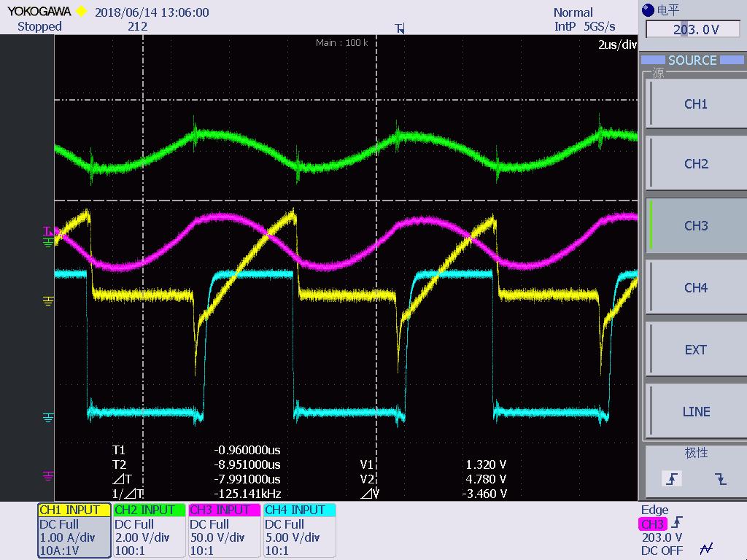Click the magenta CH3 ground marker
Viewport: 747px width, 560px height.
click(48, 475)
